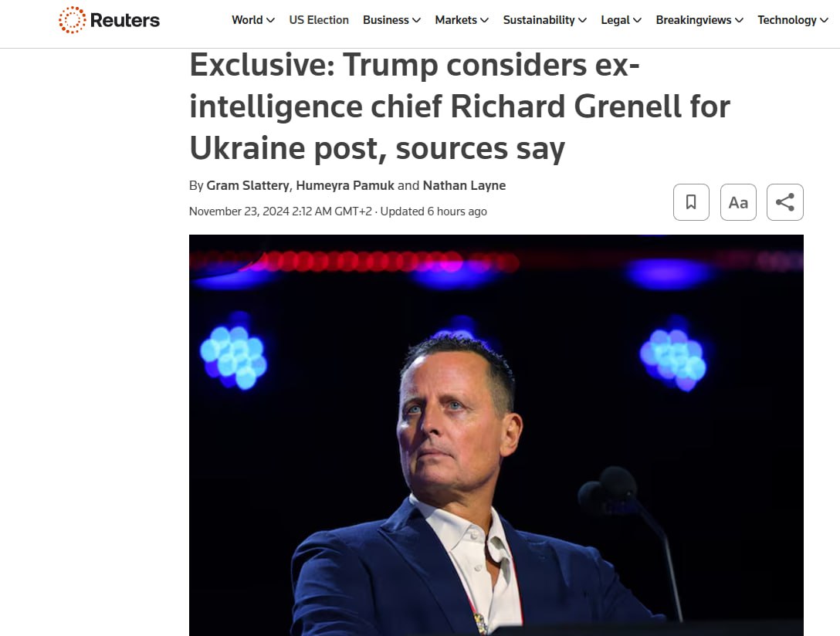
Task: Click the Reuters logo icon
Action: 73,20
